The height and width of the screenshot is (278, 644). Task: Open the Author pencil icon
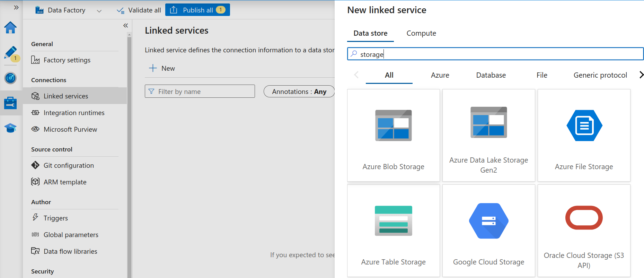[x=10, y=53]
